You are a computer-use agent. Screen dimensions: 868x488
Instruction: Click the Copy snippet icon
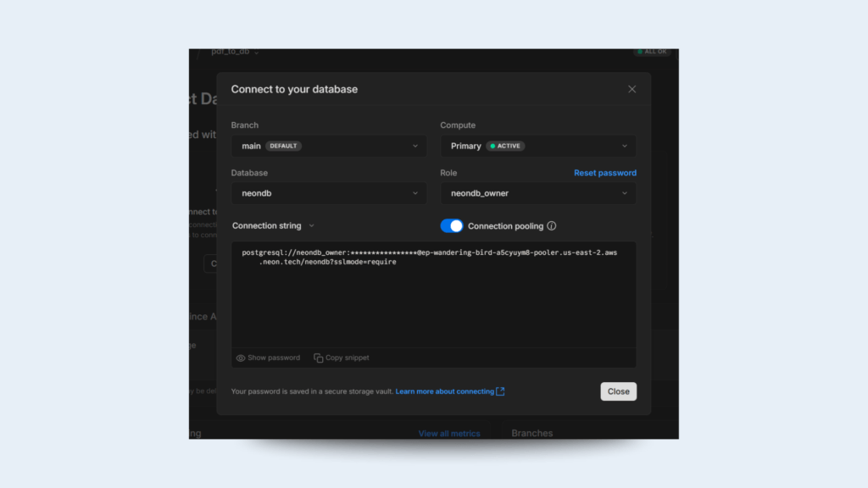coord(319,358)
